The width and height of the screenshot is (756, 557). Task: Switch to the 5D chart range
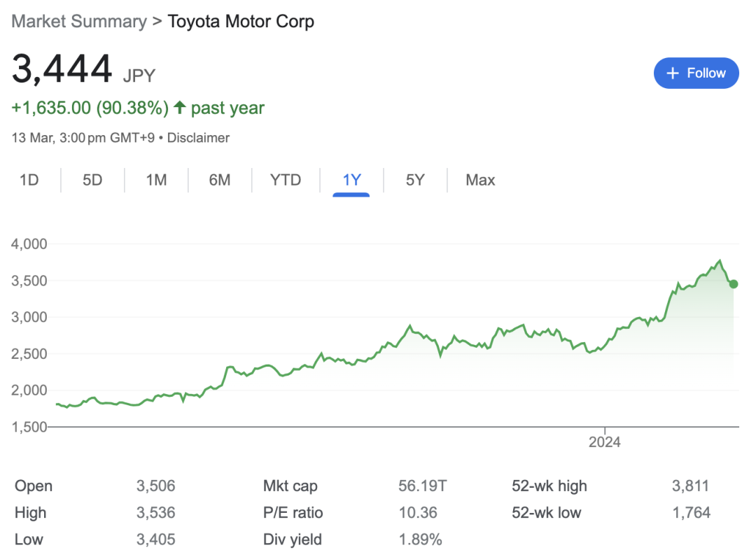[x=92, y=180]
